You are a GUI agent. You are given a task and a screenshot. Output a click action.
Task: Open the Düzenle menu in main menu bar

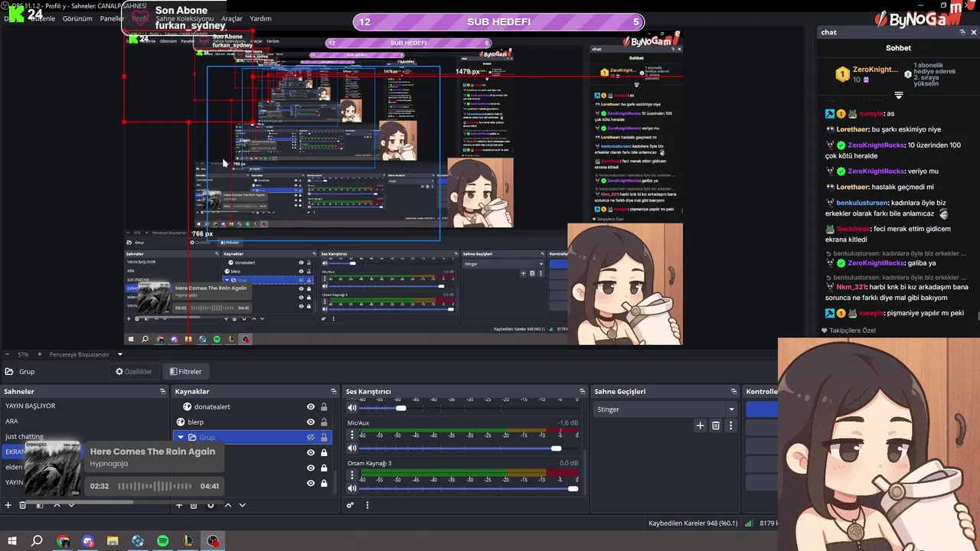pyautogui.click(x=42, y=18)
